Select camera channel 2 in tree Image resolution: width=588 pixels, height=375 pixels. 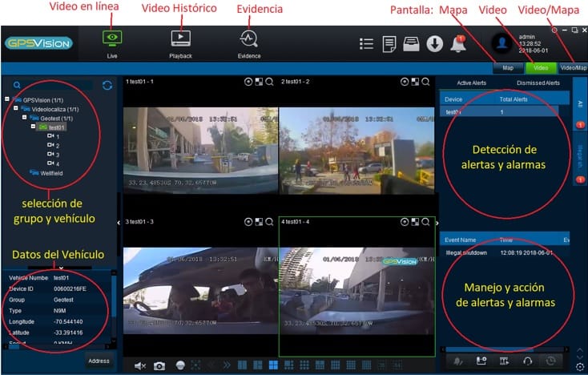[54, 145]
